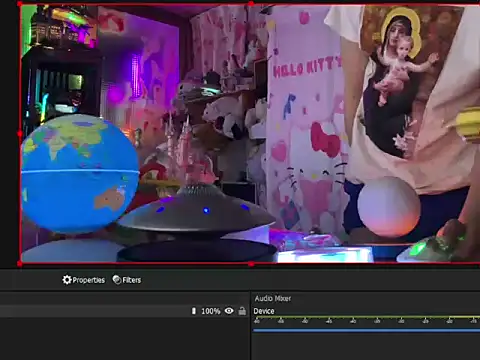Image resolution: width=480 pixels, height=360 pixels.
Task: Click the bottom-left red handle of preview selection
Action: 20,264
